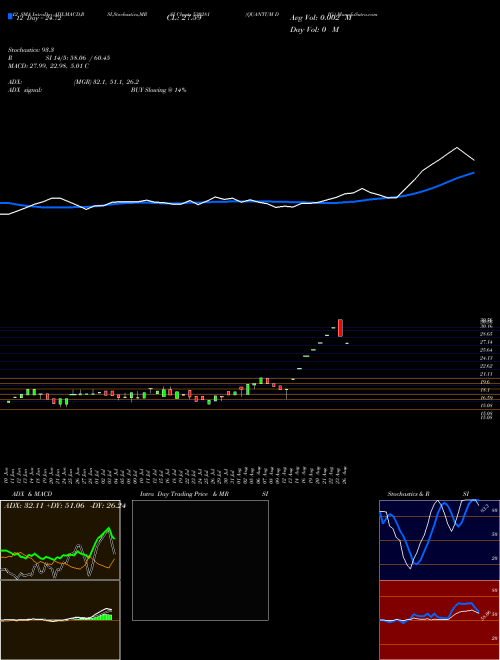500x660 pixels.
Task: Click the red-background RSI chart
Action: [x=439, y=620]
